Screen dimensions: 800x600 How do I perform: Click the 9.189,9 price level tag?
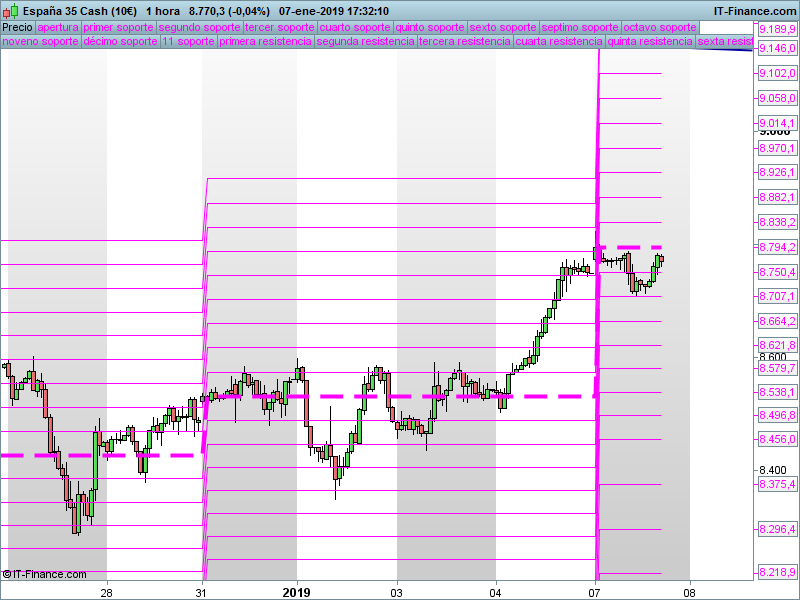click(x=777, y=29)
